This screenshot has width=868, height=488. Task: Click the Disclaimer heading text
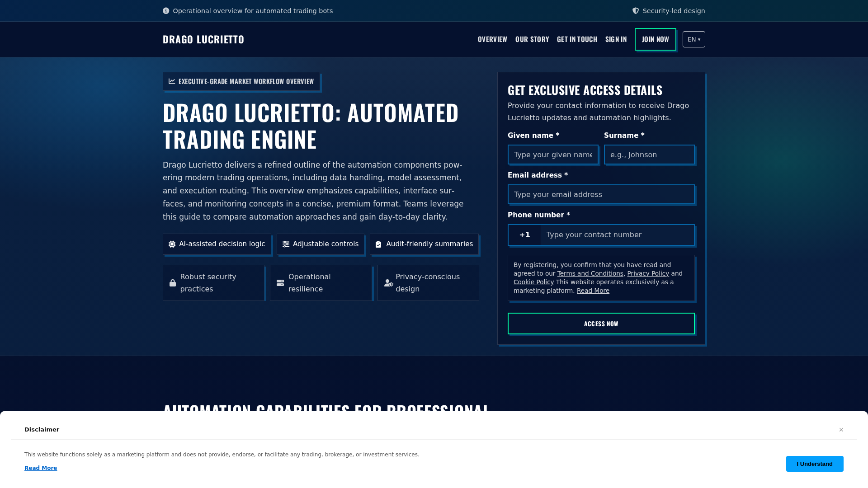pyautogui.click(x=42, y=430)
